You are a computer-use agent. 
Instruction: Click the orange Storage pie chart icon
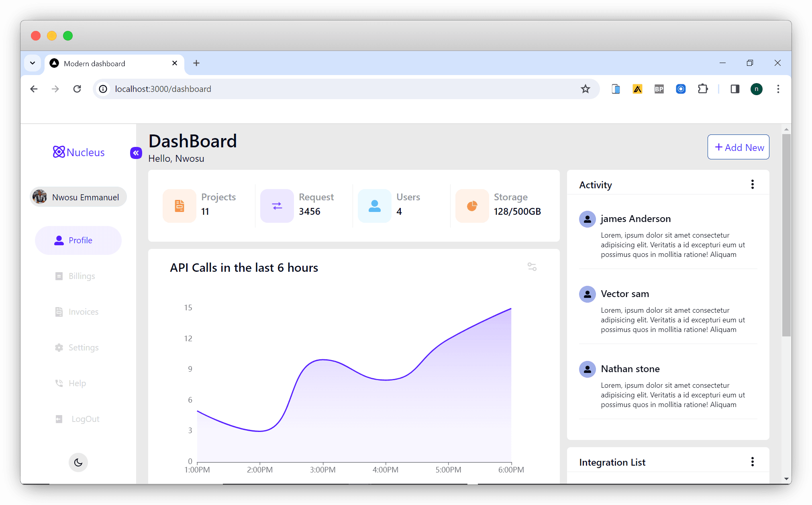pos(472,206)
